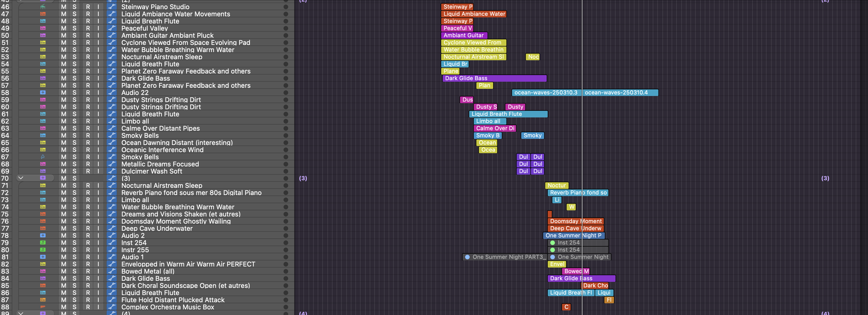The image size is (868, 315).
Task: Mute the Peaceful Valley track
Action: coord(63,28)
